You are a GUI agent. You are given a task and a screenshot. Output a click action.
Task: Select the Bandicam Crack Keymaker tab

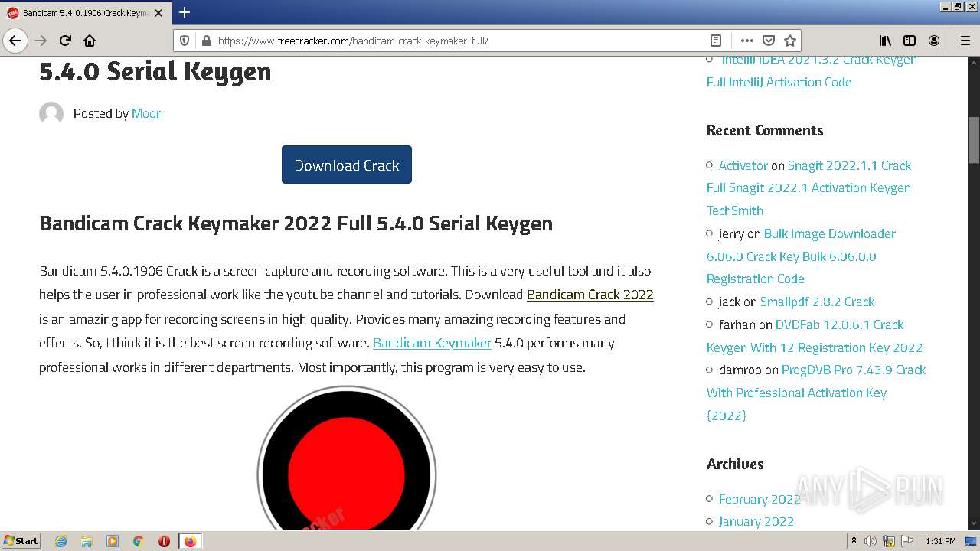click(86, 13)
